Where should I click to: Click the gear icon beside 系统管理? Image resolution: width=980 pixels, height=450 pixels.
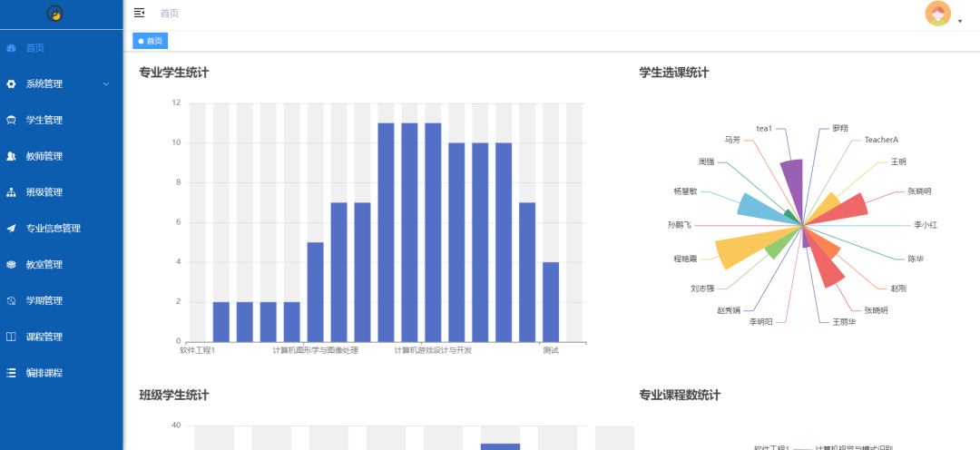(x=11, y=84)
